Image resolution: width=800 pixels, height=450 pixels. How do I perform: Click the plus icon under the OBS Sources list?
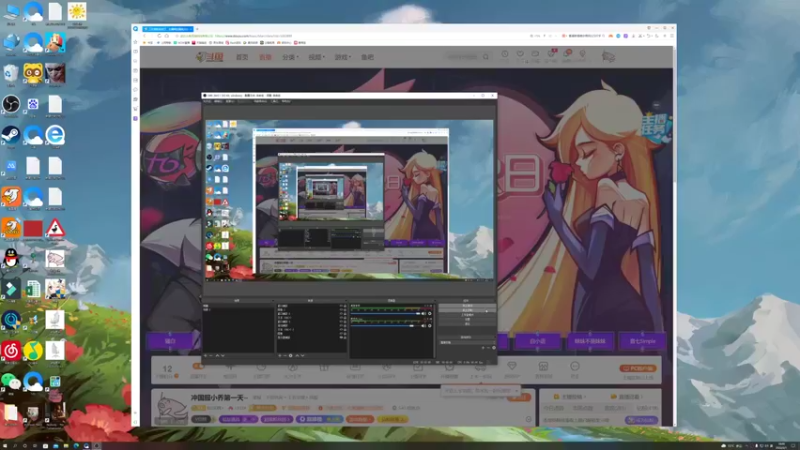click(280, 355)
